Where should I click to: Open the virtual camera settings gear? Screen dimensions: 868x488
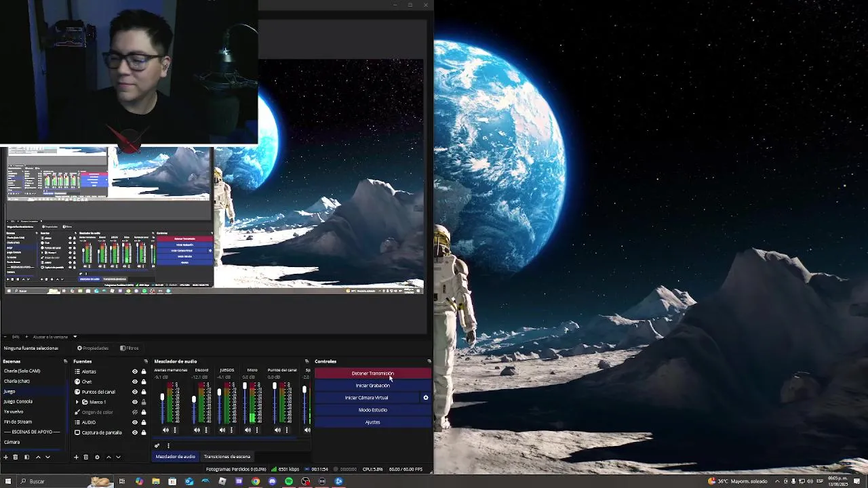(426, 398)
